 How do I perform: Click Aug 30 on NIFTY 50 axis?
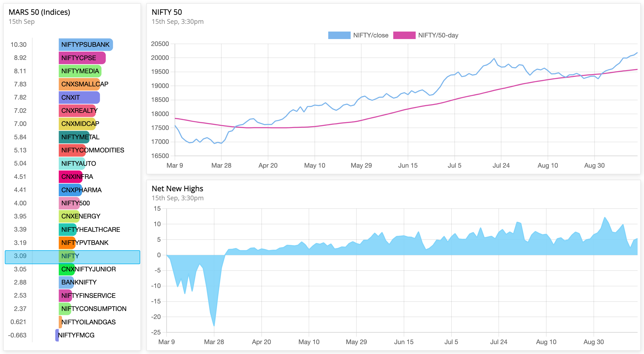(595, 166)
